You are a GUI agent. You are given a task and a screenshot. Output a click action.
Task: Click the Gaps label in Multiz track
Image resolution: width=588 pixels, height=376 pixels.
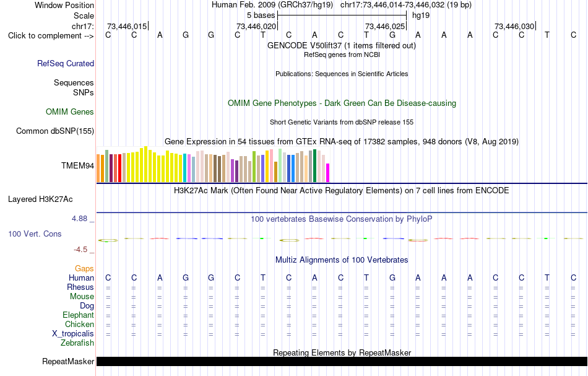tap(84, 268)
